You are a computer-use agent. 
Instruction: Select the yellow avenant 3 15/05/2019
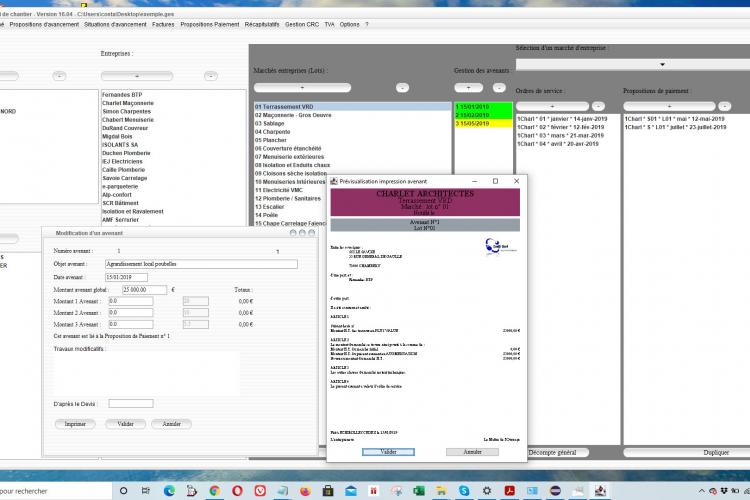tap(483, 123)
